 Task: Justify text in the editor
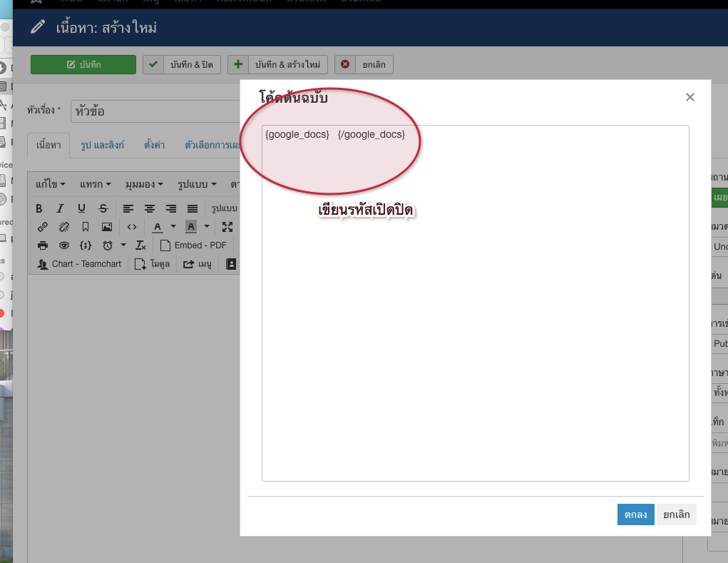[x=193, y=208]
